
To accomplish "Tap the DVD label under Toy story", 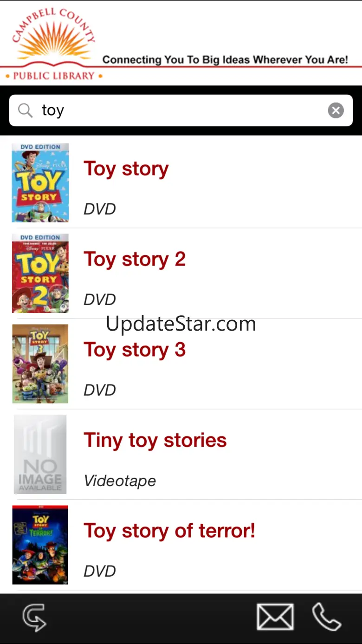I will (100, 209).
